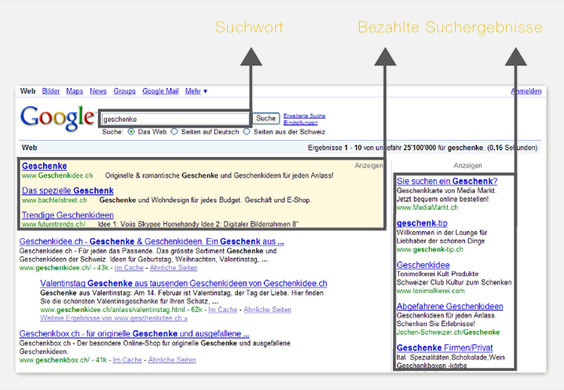Open the Bilder tab
Image resolution: width=564 pixels, height=390 pixels.
pos(51,91)
